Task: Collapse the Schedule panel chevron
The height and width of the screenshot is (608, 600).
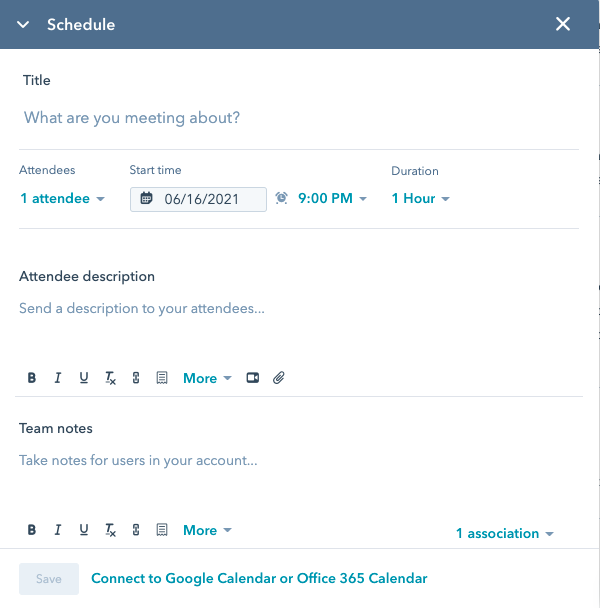Action: coord(23,24)
